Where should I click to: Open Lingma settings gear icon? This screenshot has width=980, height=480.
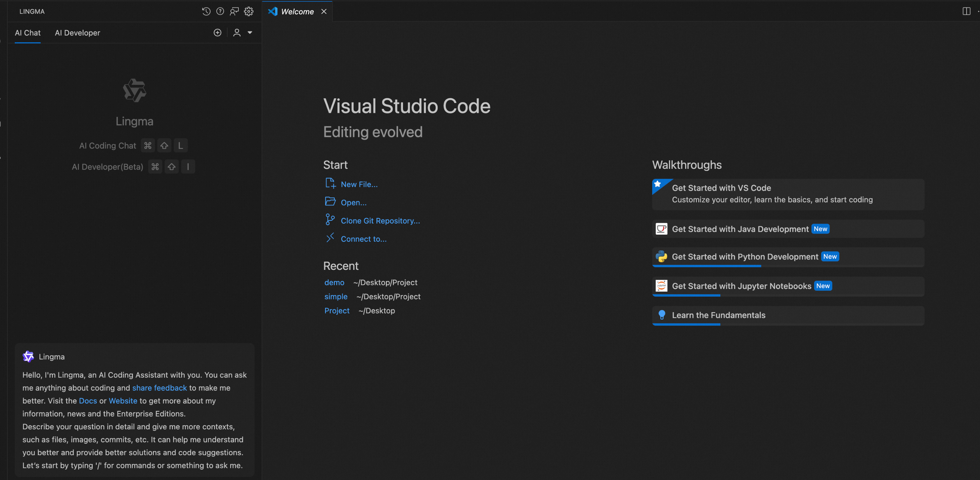249,11
